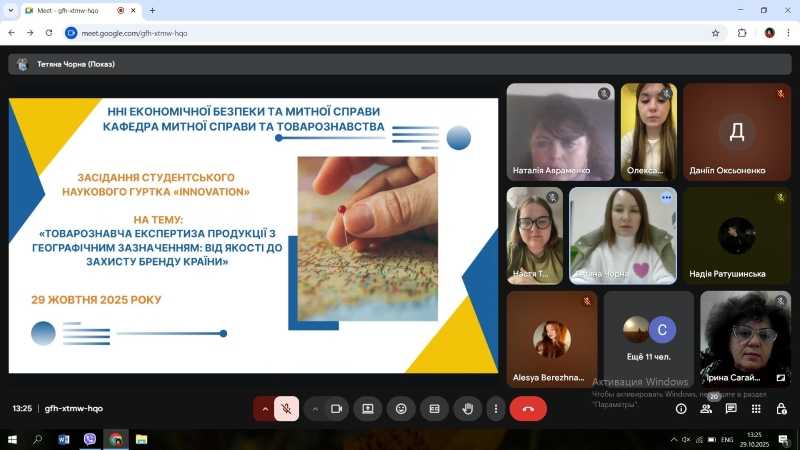Open Windows taskbar search

tap(37, 439)
